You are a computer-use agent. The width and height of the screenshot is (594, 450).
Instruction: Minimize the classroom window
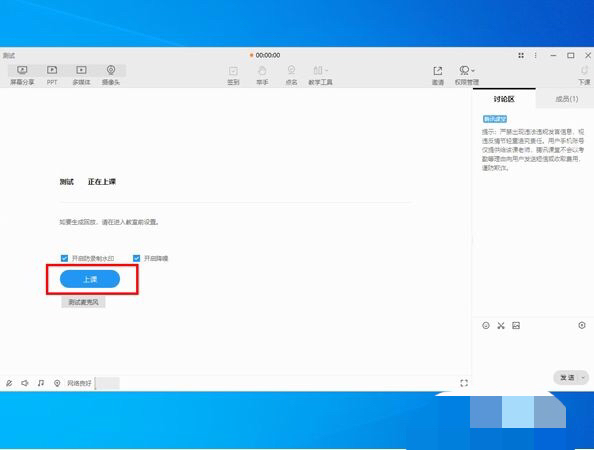click(553, 55)
